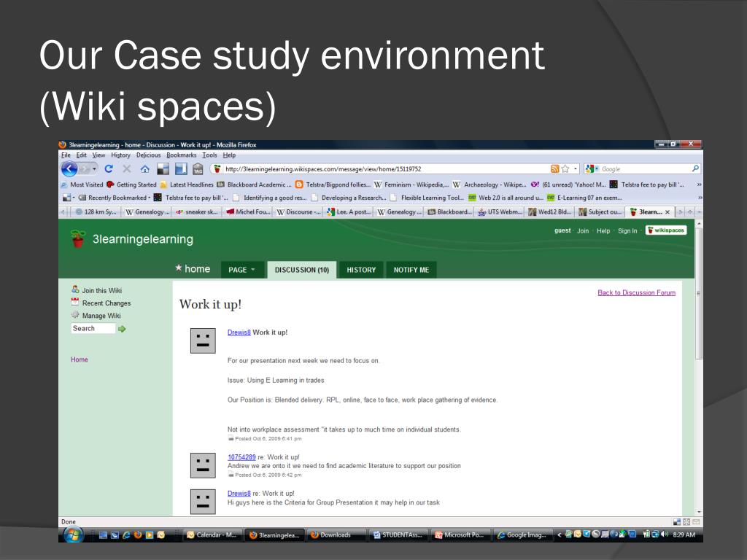Click the Firefox Back arrow button
747x560 pixels.
coord(69,169)
